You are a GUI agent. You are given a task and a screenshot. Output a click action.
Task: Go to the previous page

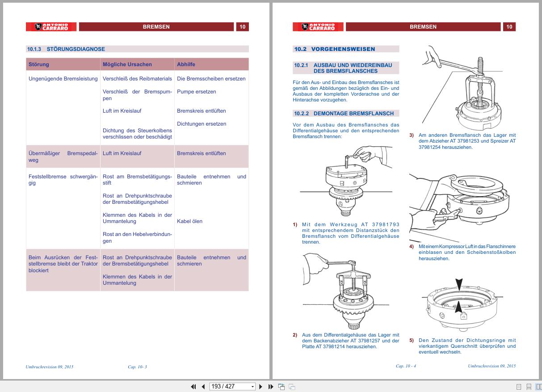[x=203, y=387]
